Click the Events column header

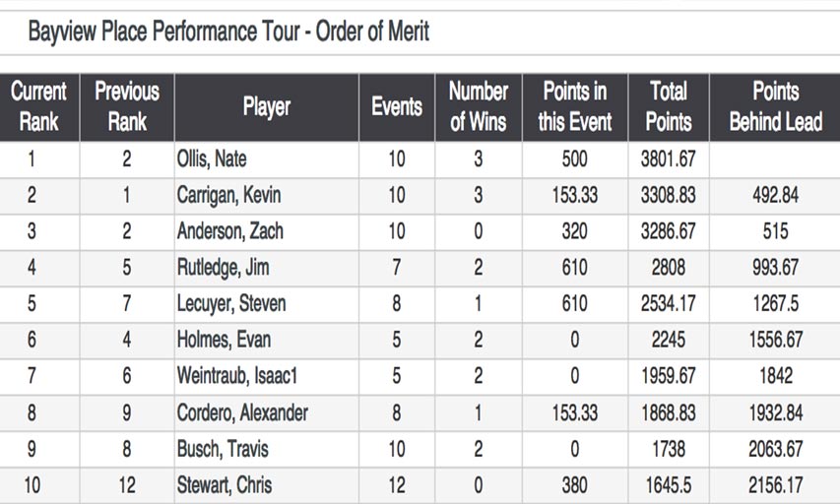point(397,107)
